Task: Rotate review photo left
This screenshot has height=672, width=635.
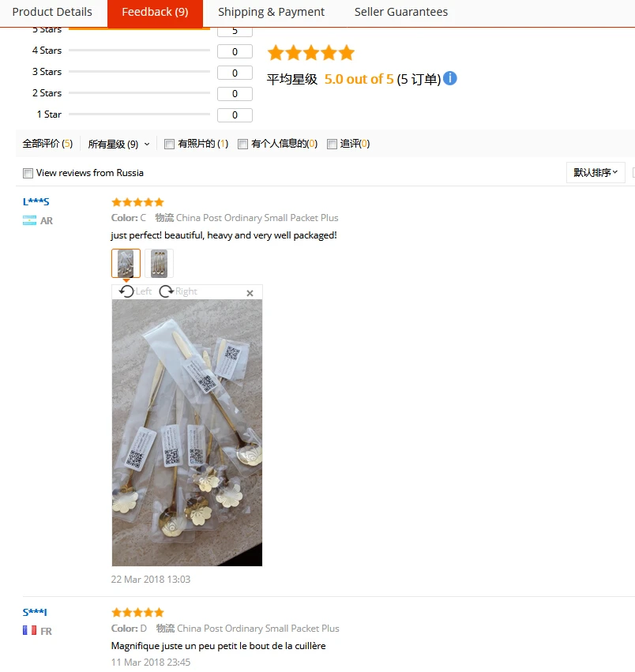Action: tap(135, 291)
